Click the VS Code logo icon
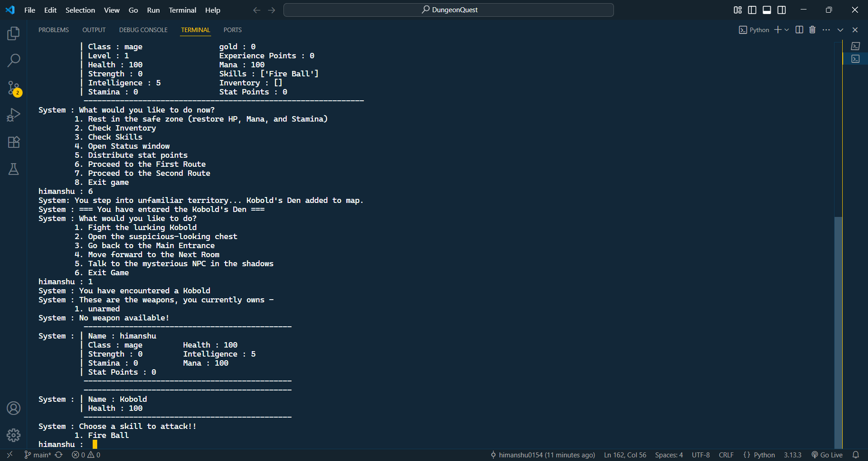868x461 pixels. [10, 10]
